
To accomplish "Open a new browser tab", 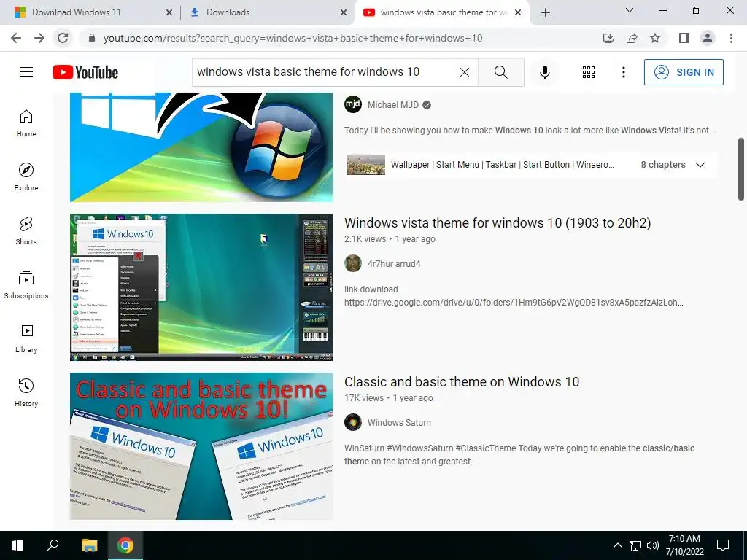I will [x=546, y=12].
